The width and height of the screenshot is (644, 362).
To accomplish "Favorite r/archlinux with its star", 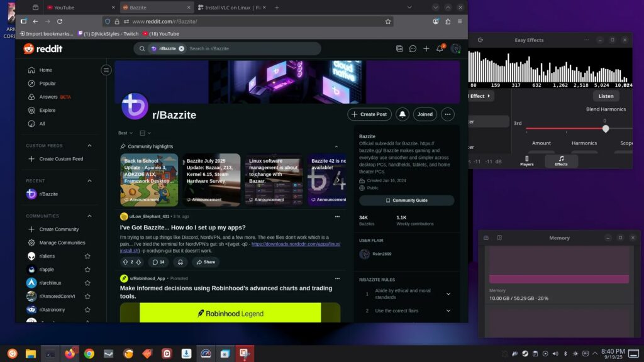I will (x=87, y=283).
